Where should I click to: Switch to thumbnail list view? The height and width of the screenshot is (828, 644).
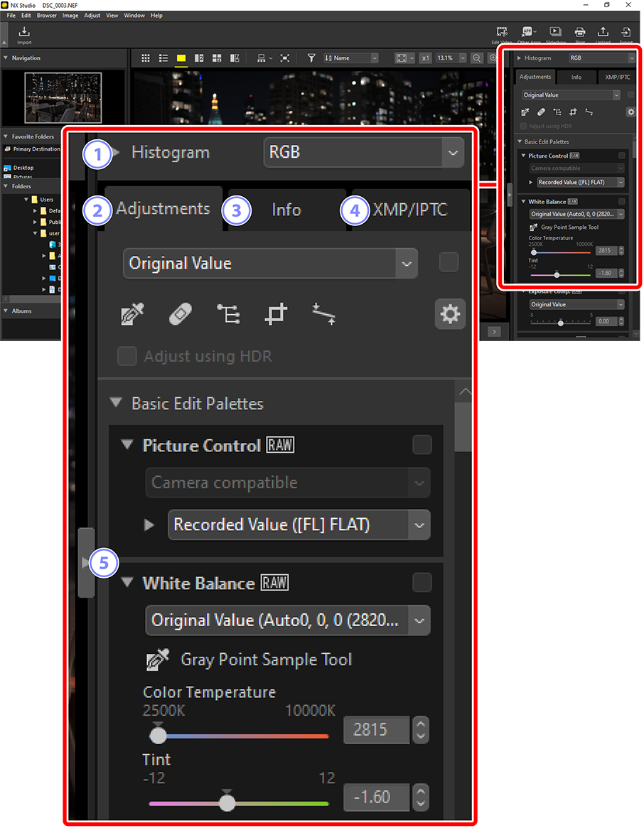pos(163,58)
